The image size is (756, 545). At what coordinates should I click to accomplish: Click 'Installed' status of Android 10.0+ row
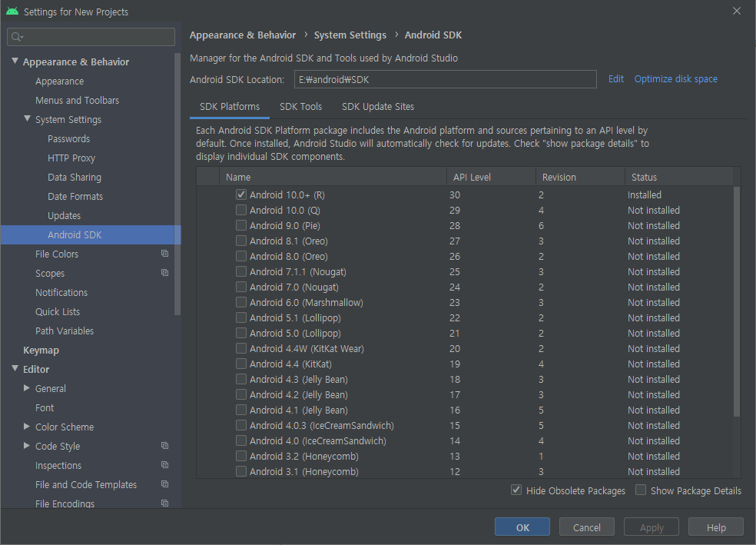[x=644, y=194]
